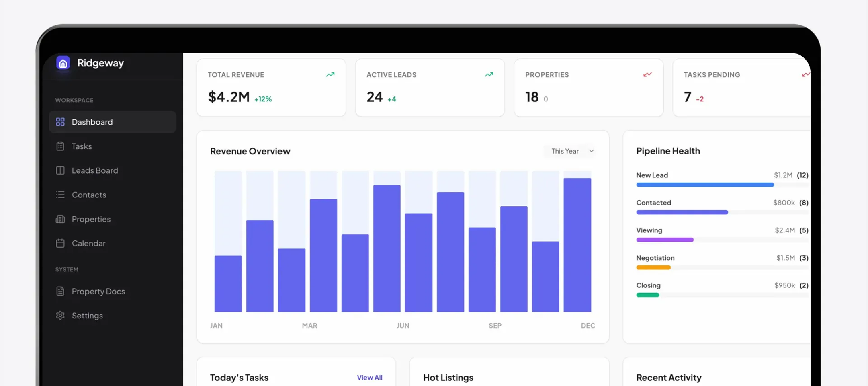Open the Dashboard menu item

[x=113, y=122]
